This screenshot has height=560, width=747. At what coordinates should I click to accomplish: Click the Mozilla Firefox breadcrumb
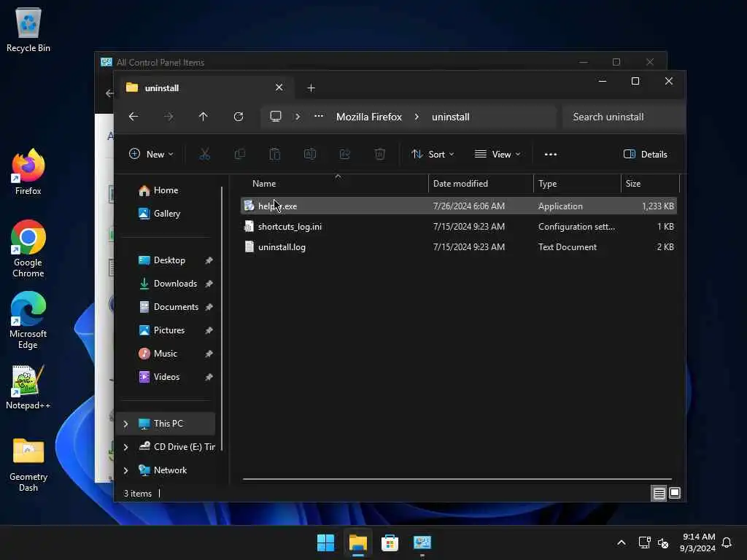[x=369, y=117]
